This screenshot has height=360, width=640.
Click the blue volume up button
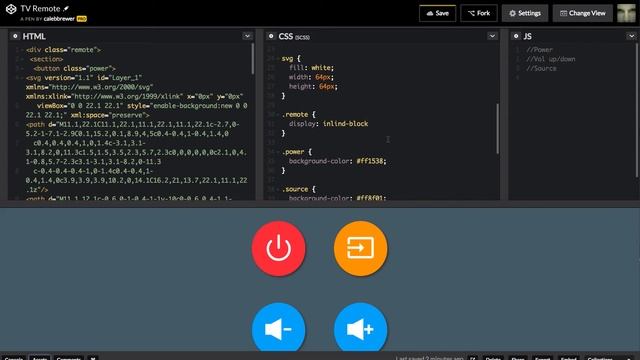pyautogui.click(x=360, y=327)
